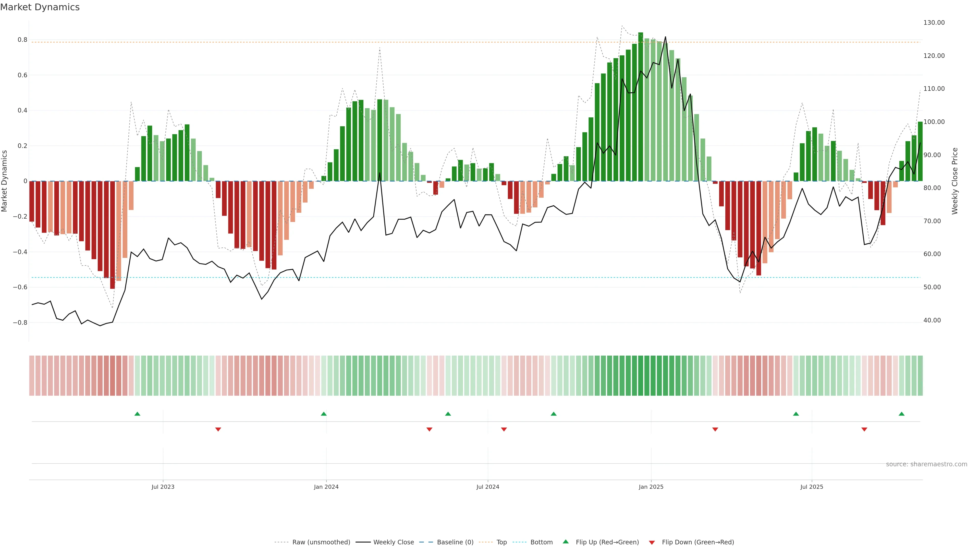Click the first red flip-down triangle marker
The width and height of the screenshot is (980, 551).
(x=218, y=429)
